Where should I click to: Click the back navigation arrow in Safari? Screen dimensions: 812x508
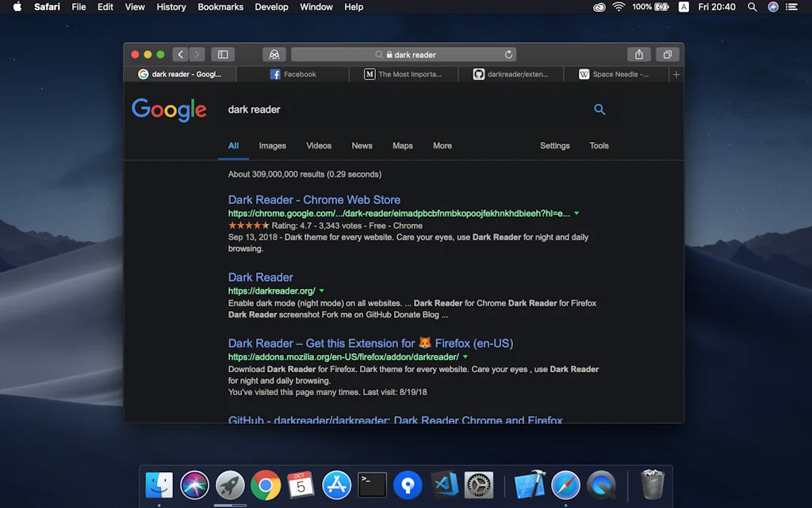(180, 54)
